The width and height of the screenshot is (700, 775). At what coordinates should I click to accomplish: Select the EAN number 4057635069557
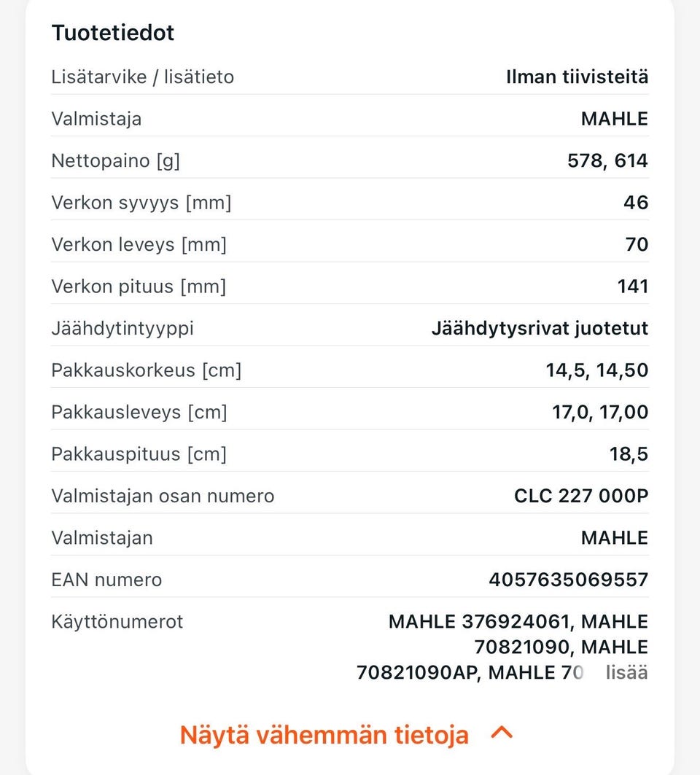[568, 580]
